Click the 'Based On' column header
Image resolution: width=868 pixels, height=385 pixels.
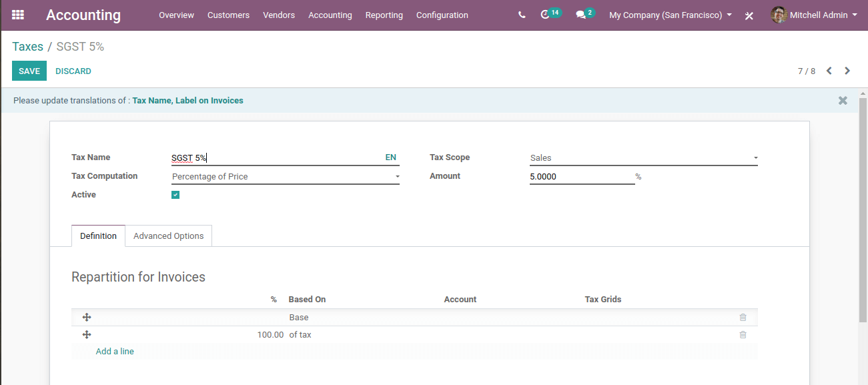(x=307, y=300)
